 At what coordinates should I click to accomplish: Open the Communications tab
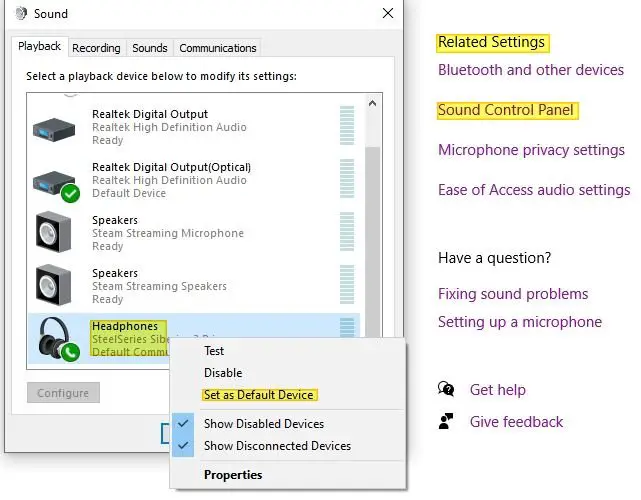coord(217,48)
